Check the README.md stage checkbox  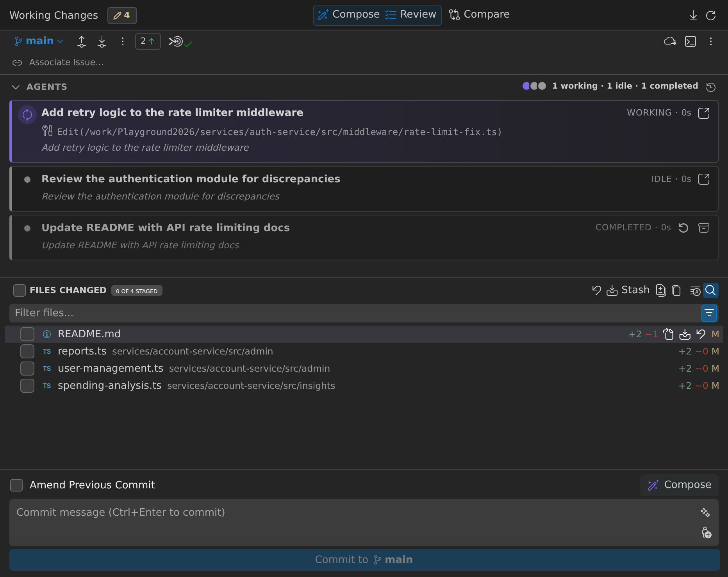(x=27, y=334)
